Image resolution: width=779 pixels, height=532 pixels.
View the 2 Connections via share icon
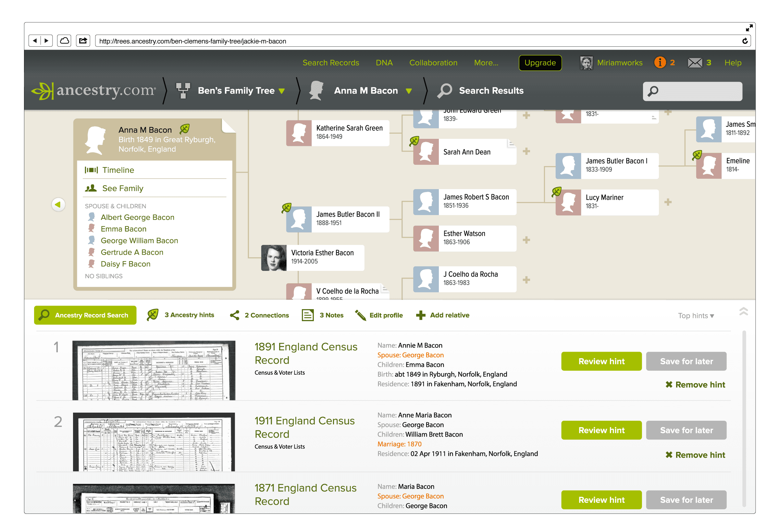pyautogui.click(x=235, y=315)
